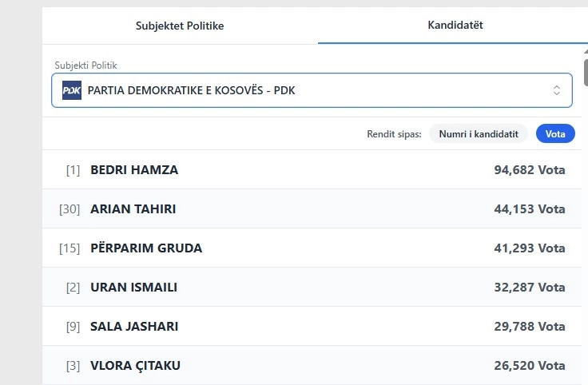588x385 pixels.
Task: Switch to Subjektet Politike tab
Action: pos(180,26)
